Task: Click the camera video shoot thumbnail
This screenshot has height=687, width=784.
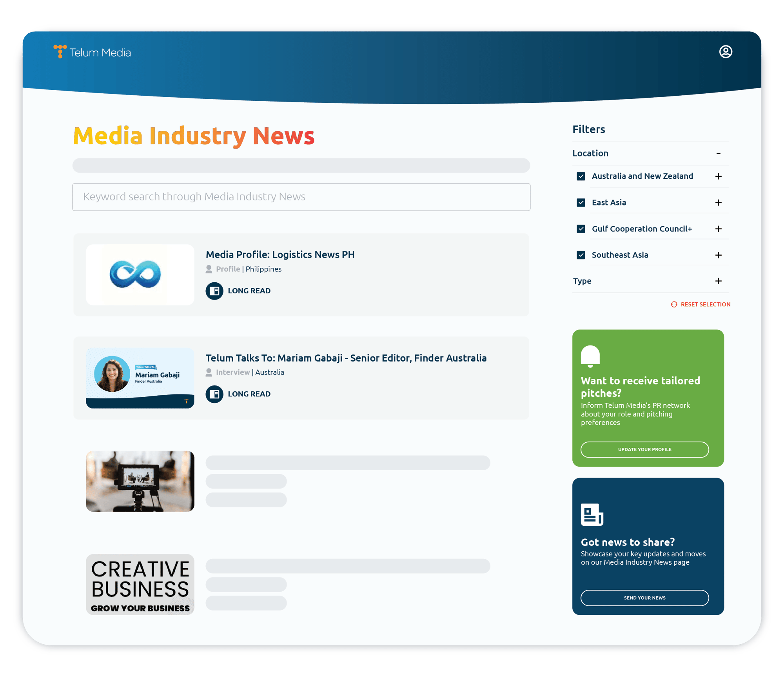Action: click(140, 481)
